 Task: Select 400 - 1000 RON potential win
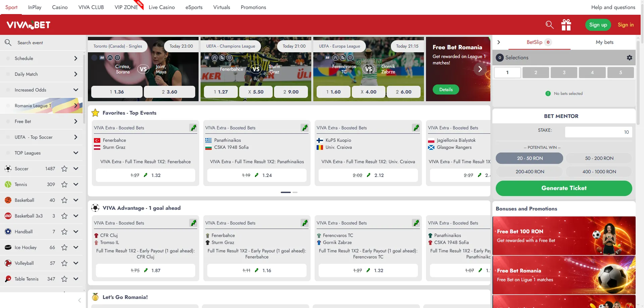[599, 172]
